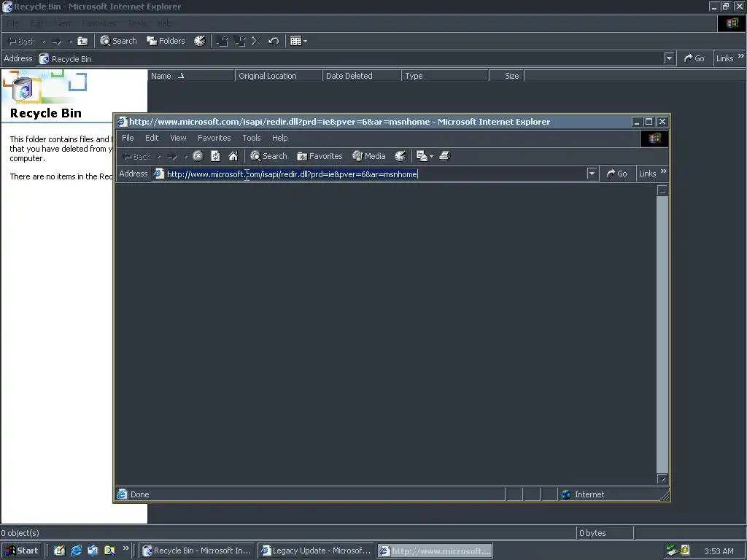Sort by Size column header
Image resolution: width=747 pixels, height=560 pixels.
pyautogui.click(x=506, y=76)
